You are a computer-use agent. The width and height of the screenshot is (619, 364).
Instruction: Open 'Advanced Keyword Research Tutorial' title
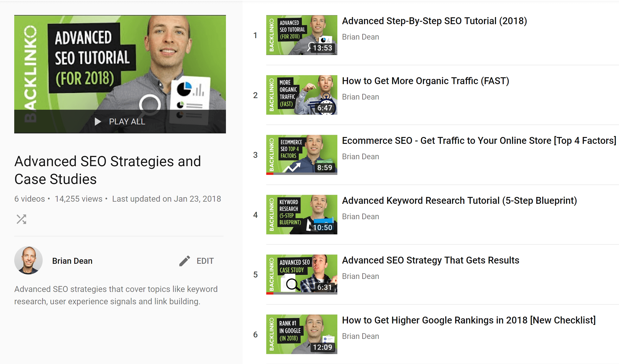point(459,200)
